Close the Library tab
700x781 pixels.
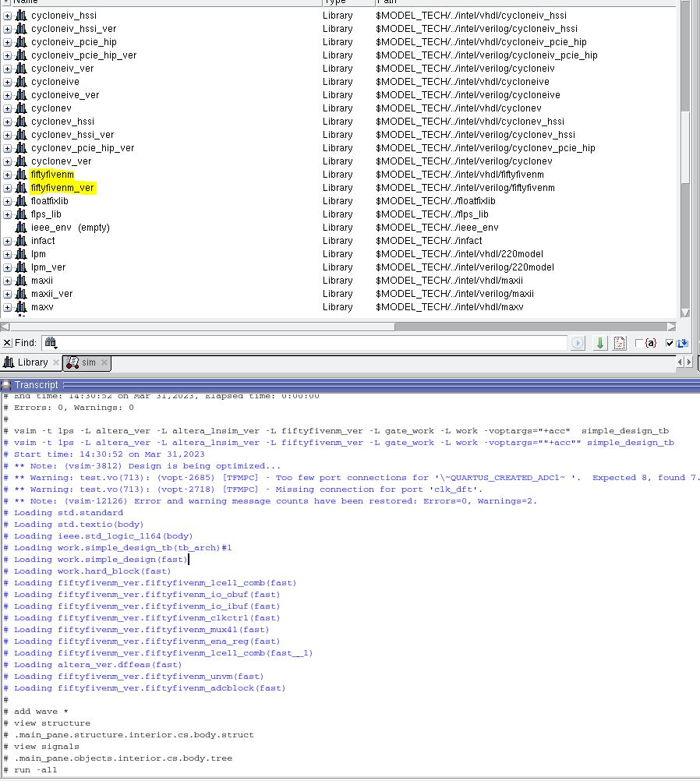[x=56, y=362]
